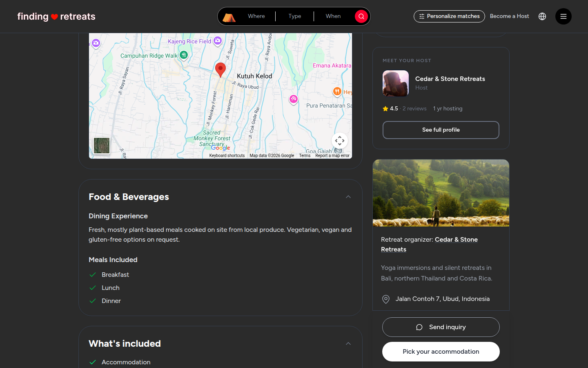Click Personalize matches button
This screenshot has height=368, width=588.
(449, 16)
